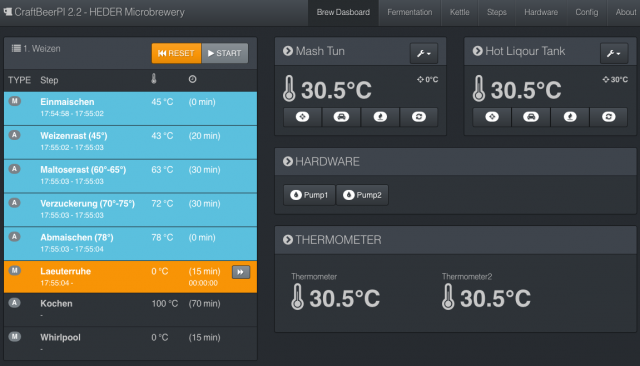Click the A type badge on Abmaischen row
Screen dimensions: 640x366
pyautogui.click(x=15, y=237)
